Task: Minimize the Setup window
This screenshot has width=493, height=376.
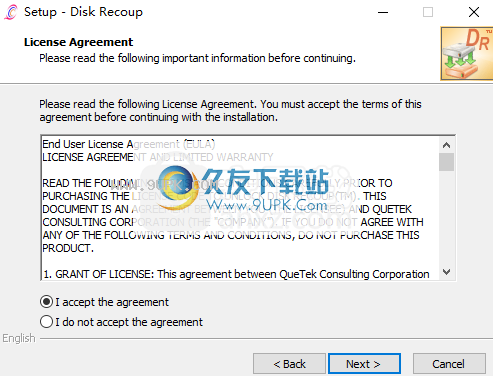Action: [x=383, y=12]
